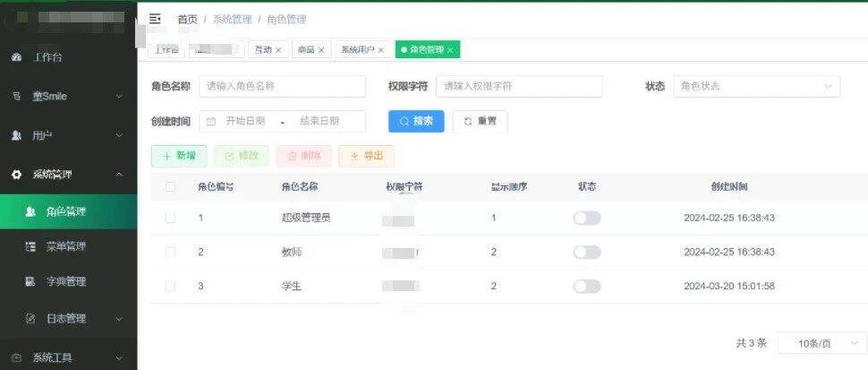
Task: Click the 创建时间 column header
Action: pyautogui.click(x=729, y=186)
